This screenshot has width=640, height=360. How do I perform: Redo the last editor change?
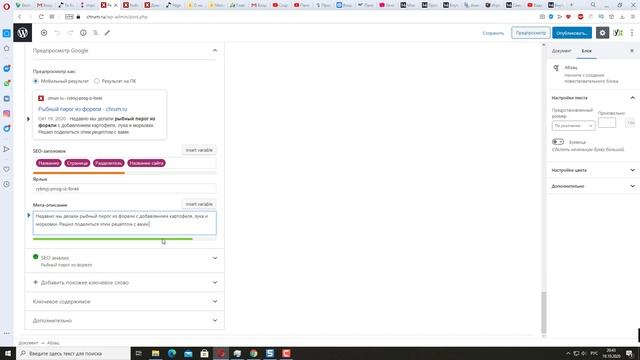(70, 33)
